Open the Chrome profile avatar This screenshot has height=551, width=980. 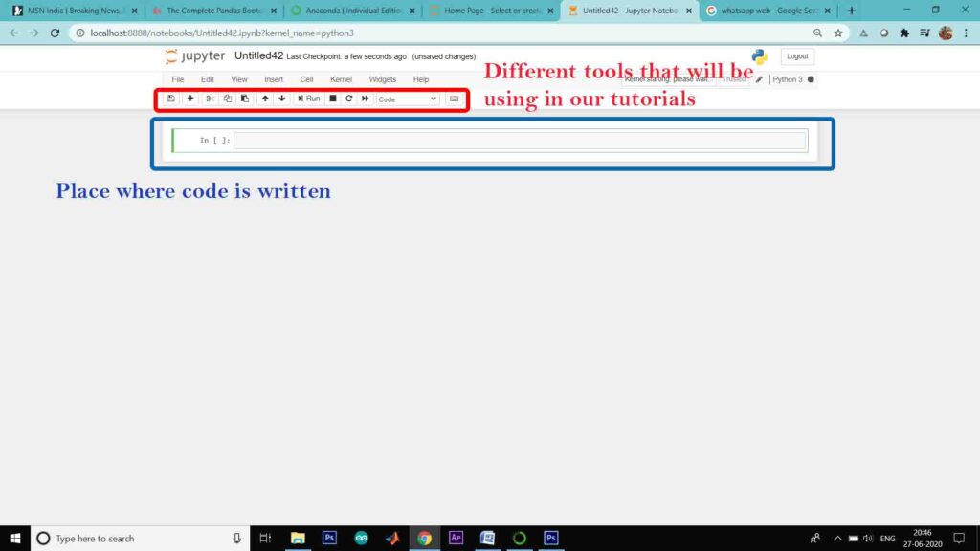click(x=946, y=33)
